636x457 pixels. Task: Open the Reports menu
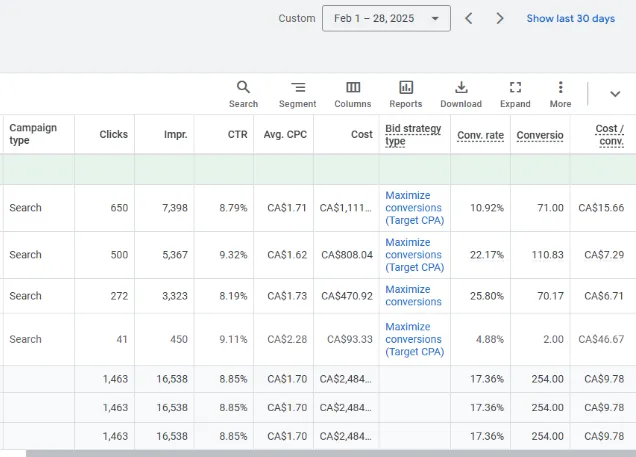point(406,94)
